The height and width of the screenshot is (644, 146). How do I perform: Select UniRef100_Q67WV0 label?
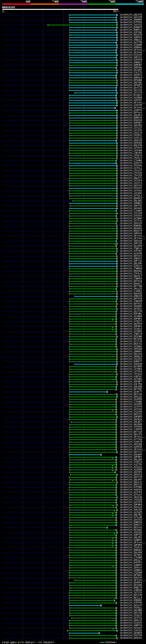pos(131,555)
